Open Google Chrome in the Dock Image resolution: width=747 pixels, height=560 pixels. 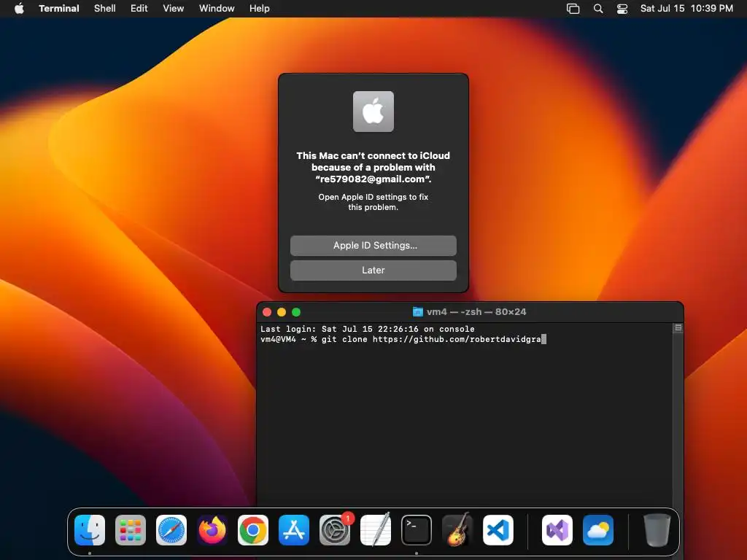click(253, 530)
